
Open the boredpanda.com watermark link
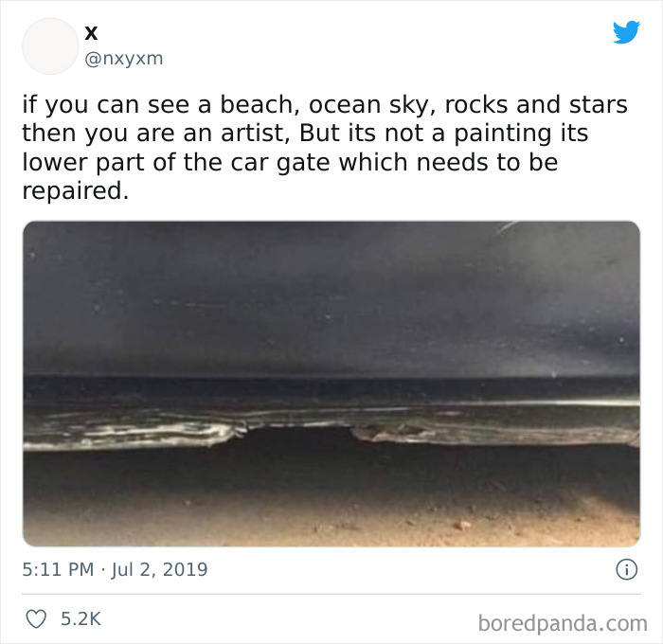[x=561, y=621]
